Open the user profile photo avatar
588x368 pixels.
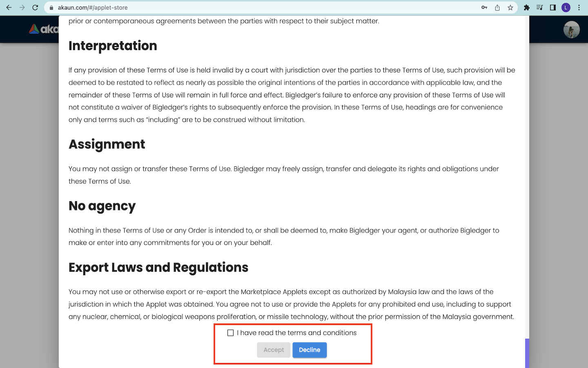coord(572,29)
